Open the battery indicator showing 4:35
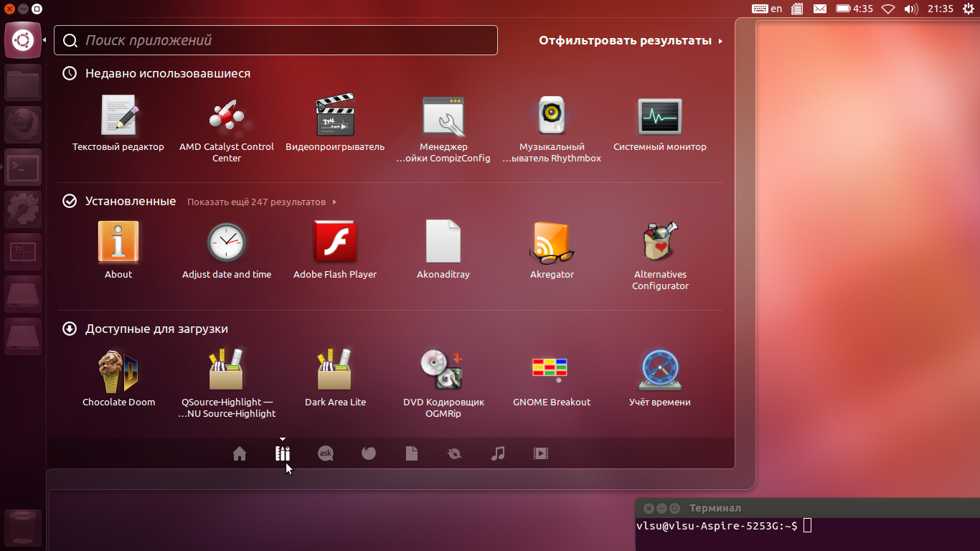 coord(854,9)
